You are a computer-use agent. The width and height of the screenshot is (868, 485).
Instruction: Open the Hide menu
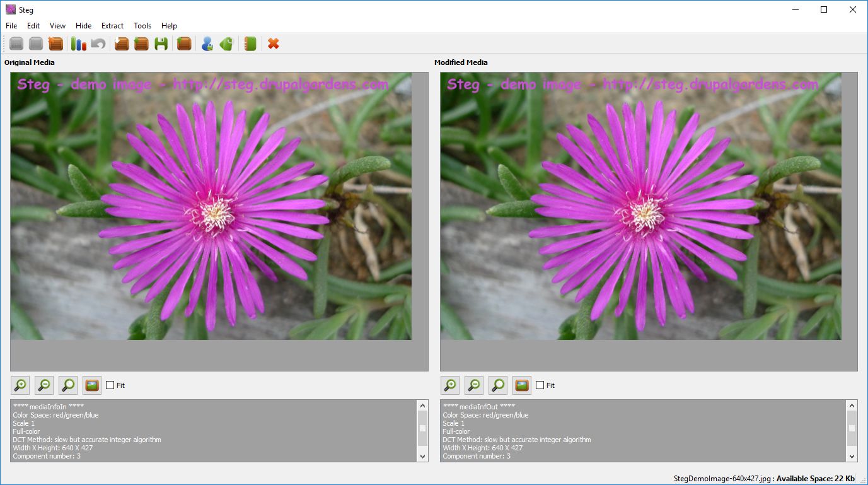(x=84, y=26)
